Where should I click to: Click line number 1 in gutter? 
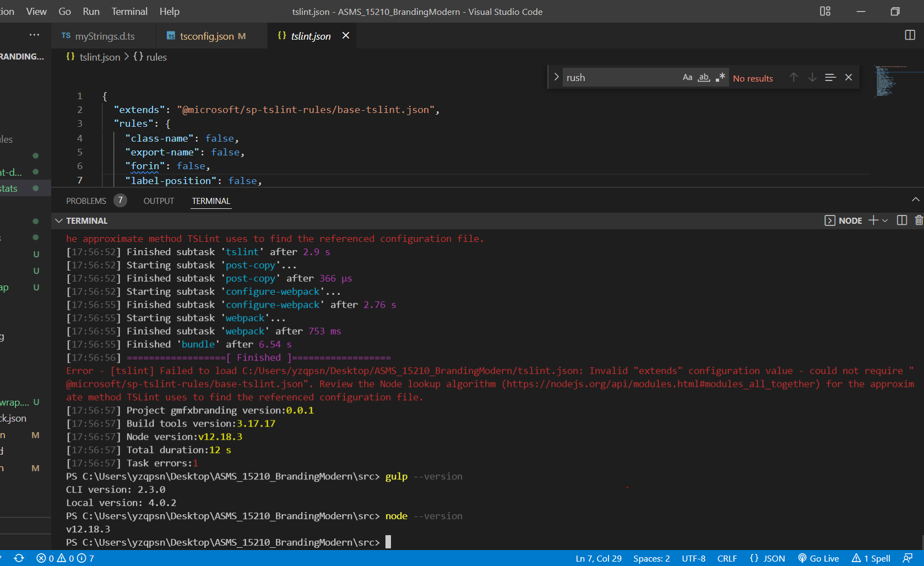pyautogui.click(x=80, y=96)
